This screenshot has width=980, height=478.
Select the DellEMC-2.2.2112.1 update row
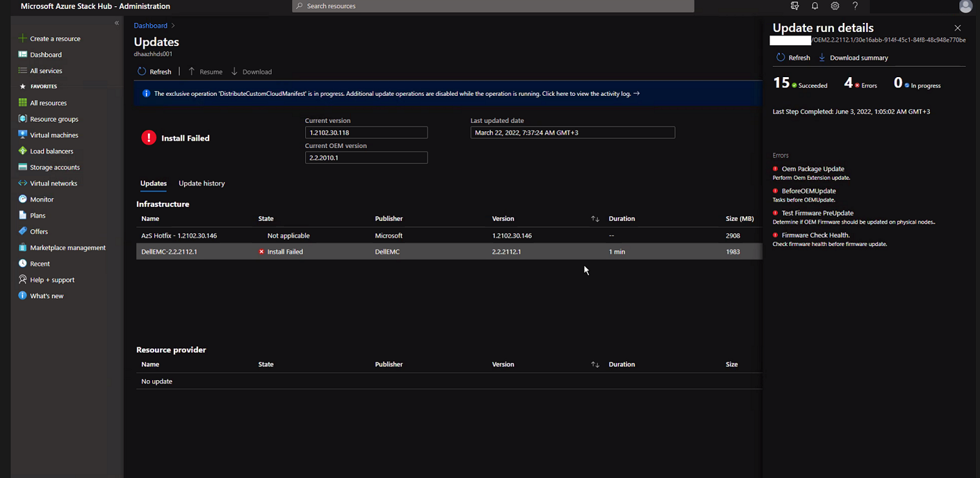click(x=169, y=252)
